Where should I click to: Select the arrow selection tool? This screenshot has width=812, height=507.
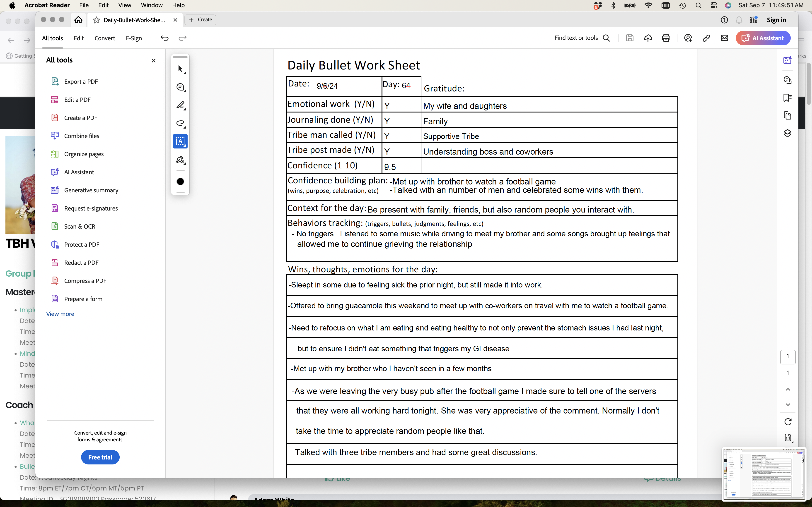click(181, 69)
